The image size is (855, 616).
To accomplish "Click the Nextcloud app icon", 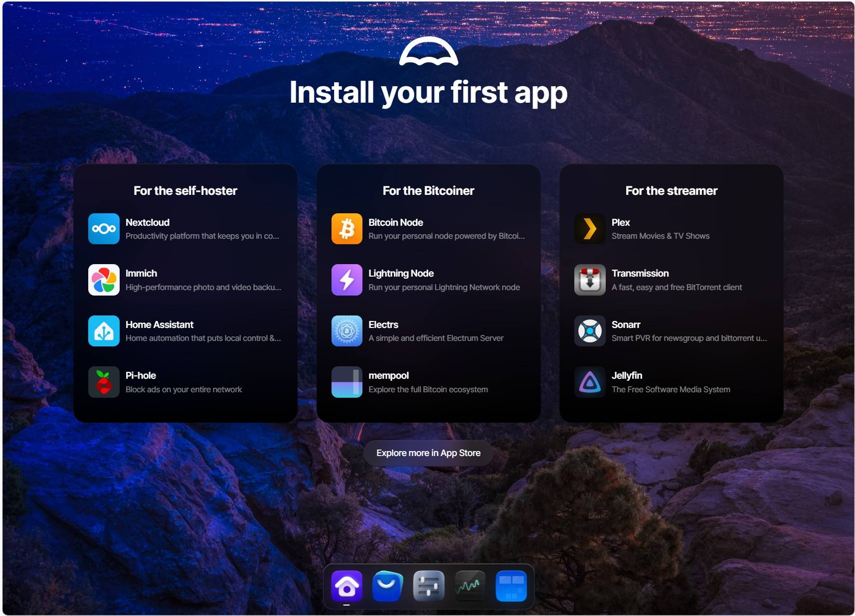I will [104, 229].
